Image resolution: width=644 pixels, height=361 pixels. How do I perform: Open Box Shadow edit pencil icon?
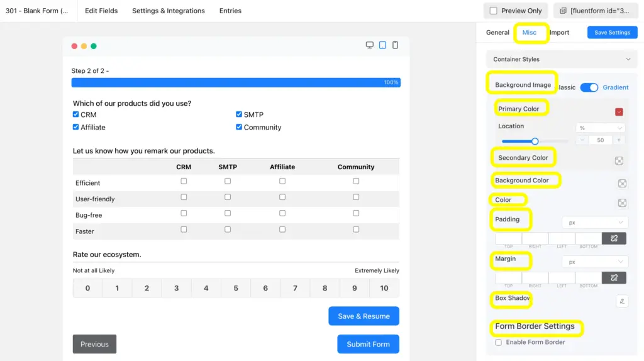(x=622, y=301)
